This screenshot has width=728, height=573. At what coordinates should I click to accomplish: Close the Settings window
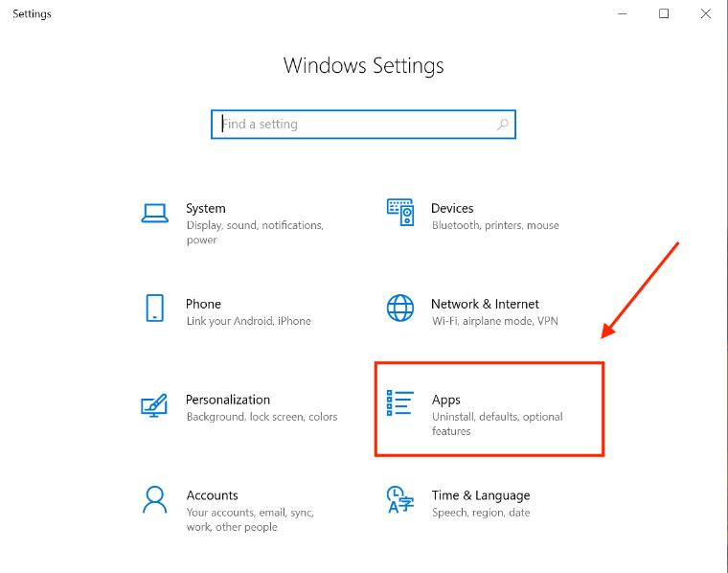point(706,14)
